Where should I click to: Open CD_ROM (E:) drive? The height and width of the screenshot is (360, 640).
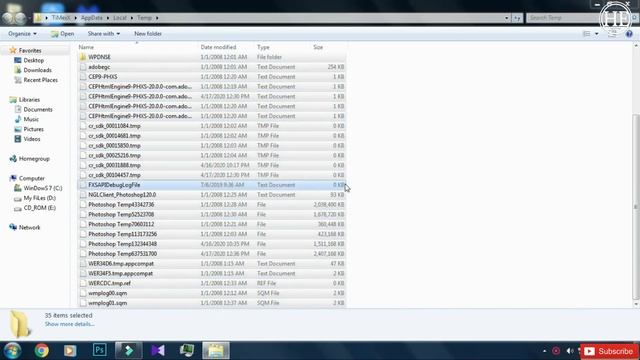[39, 208]
